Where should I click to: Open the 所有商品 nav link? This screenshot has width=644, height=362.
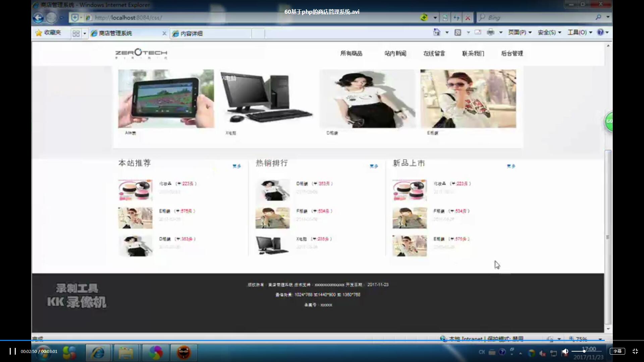click(x=351, y=53)
